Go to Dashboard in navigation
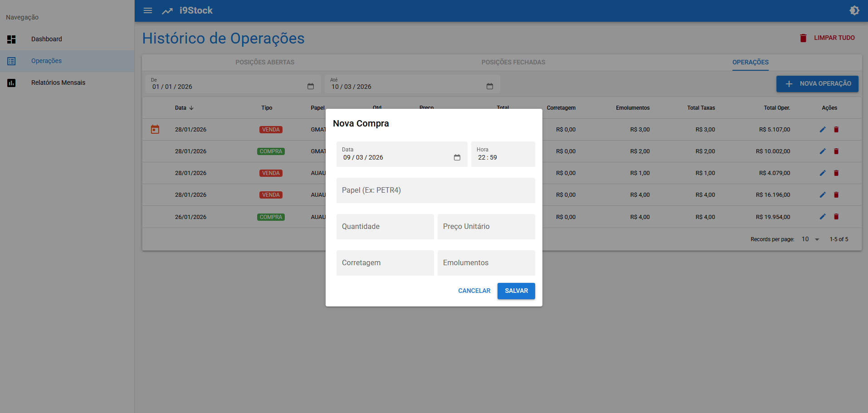 (67, 39)
